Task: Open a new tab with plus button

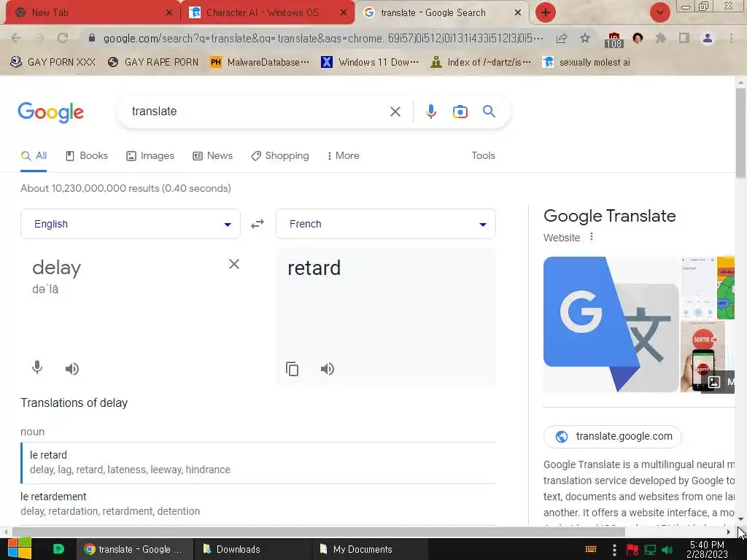Action: pos(546,12)
